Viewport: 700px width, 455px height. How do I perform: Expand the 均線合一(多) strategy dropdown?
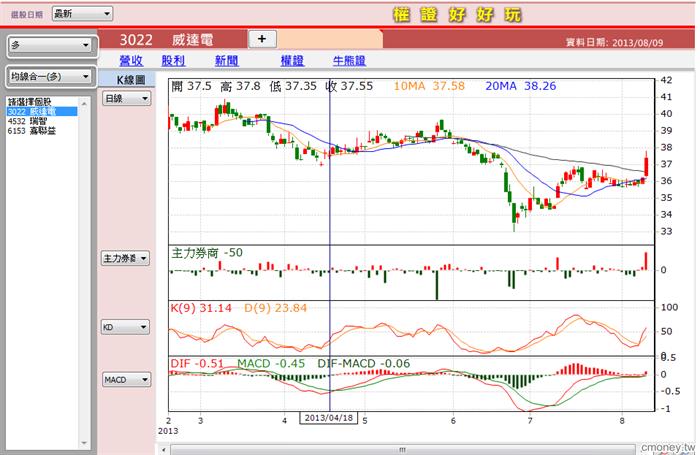point(51,76)
